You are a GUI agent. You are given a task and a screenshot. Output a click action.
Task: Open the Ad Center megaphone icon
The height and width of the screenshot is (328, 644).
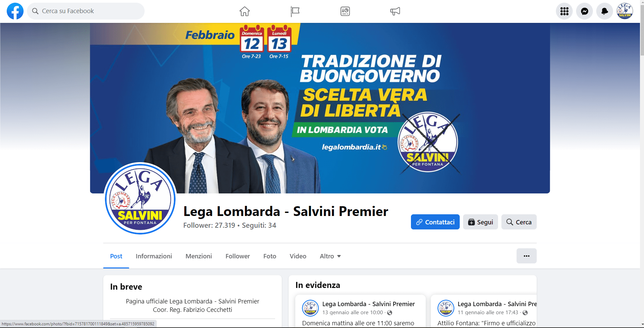pyautogui.click(x=395, y=11)
